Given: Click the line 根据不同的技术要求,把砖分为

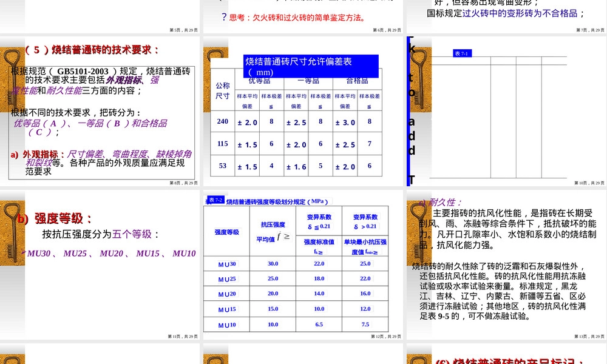Looking at the screenshot, I should [x=76, y=113].
